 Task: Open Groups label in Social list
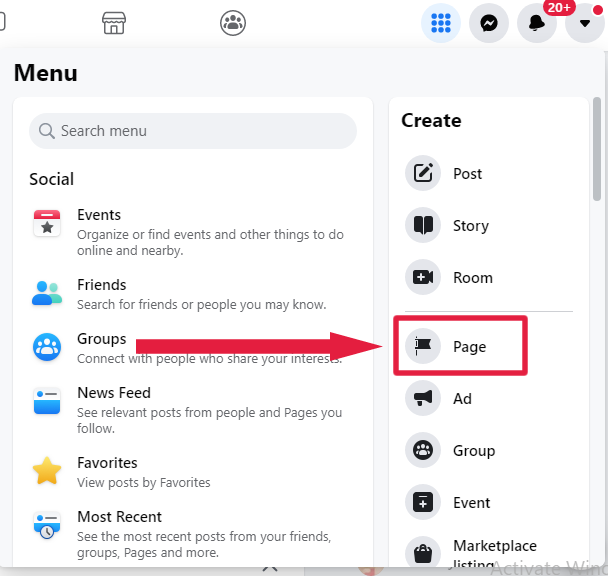pos(102,339)
